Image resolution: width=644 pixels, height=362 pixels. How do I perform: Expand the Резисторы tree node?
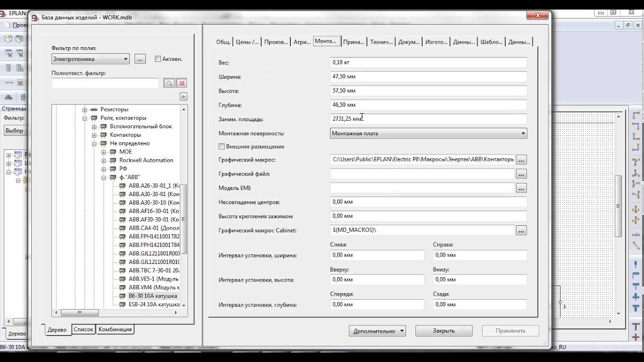(x=85, y=110)
